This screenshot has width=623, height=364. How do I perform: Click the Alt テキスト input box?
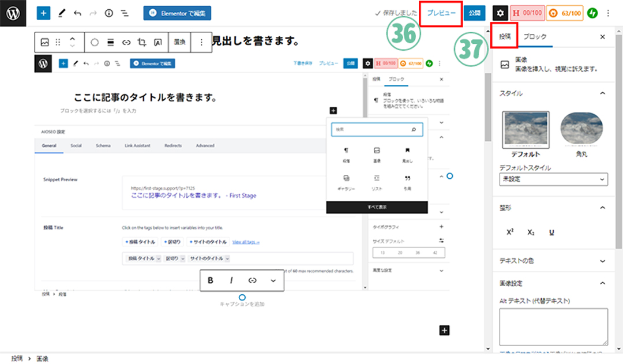553,327
